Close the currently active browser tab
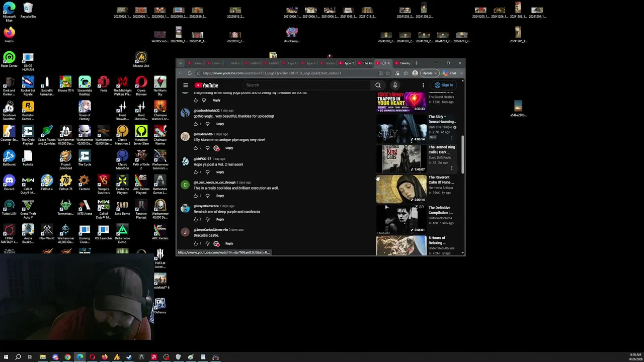 tap(388, 63)
